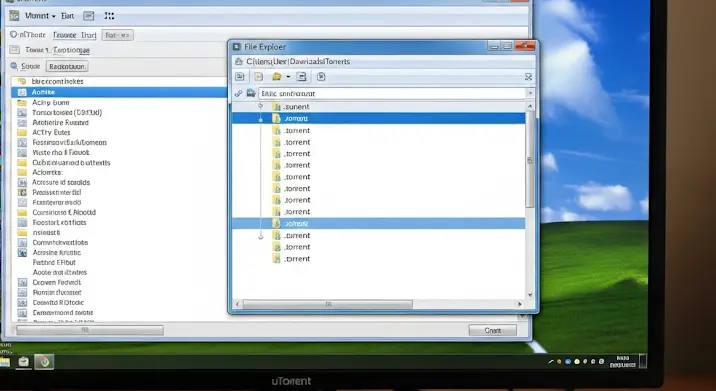The image size is (716, 391).
Task: Click File Explorer's horizontal scrollbar thumb
Action: pyautogui.click(x=328, y=304)
